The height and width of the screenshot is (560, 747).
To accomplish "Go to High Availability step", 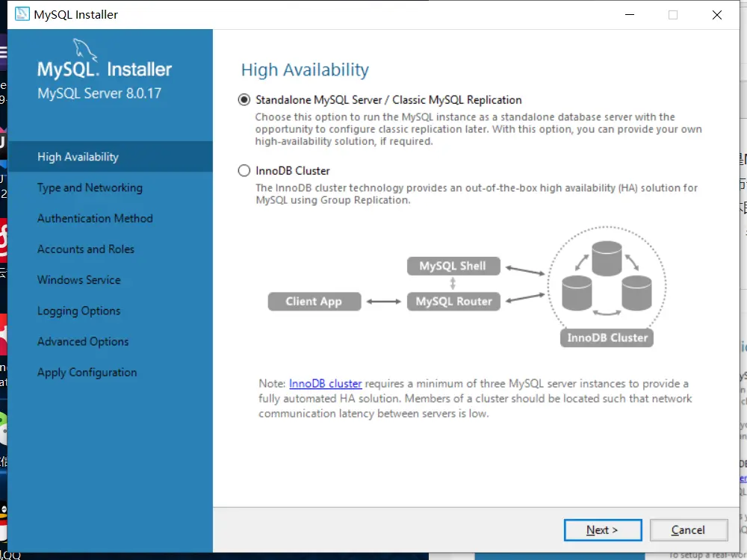I will click(x=111, y=157).
